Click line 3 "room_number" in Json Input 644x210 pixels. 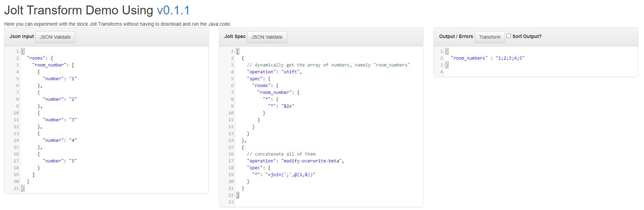click(53, 65)
